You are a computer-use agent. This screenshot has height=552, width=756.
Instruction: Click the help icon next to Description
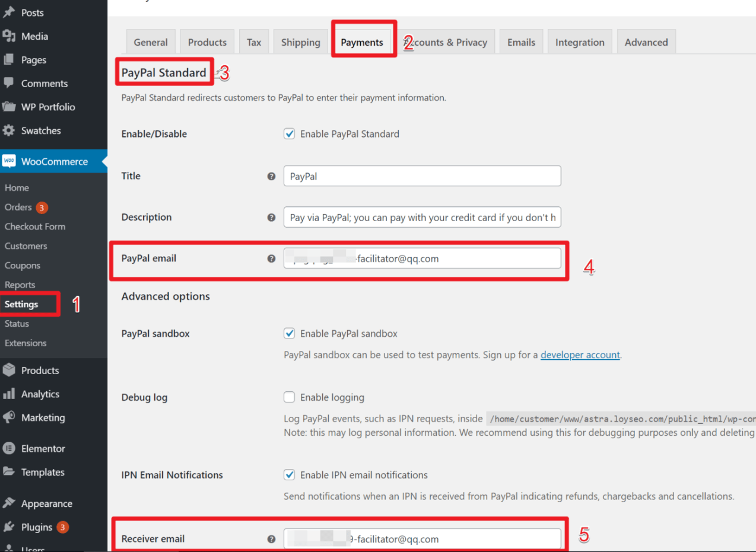(x=271, y=218)
